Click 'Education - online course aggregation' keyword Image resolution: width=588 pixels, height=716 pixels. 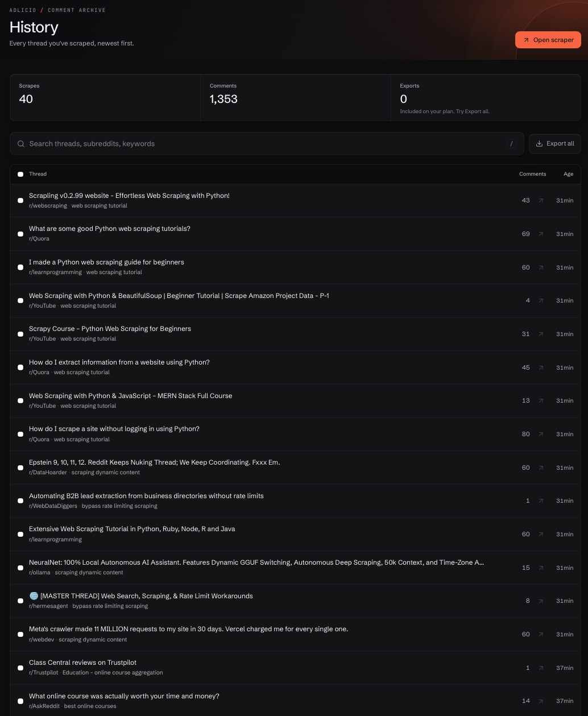coord(113,673)
